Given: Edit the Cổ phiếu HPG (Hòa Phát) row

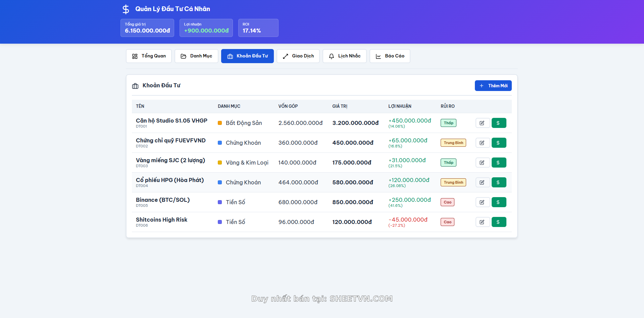Looking at the screenshot, I should tap(483, 182).
